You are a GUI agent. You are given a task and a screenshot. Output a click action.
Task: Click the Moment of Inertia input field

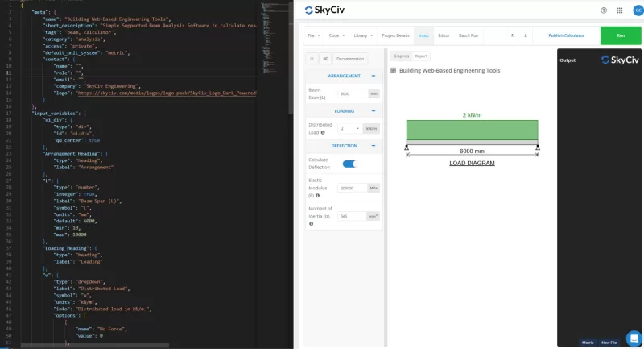[x=352, y=216]
